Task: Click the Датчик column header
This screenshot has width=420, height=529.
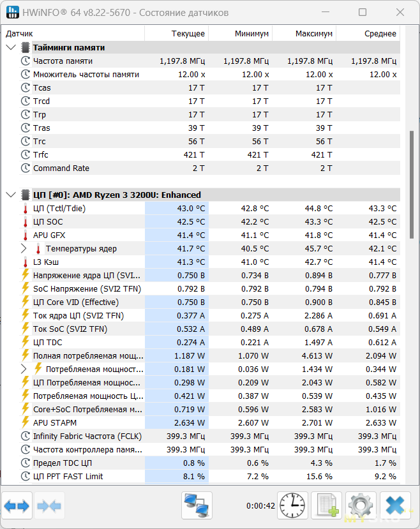Action: (x=73, y=34)
